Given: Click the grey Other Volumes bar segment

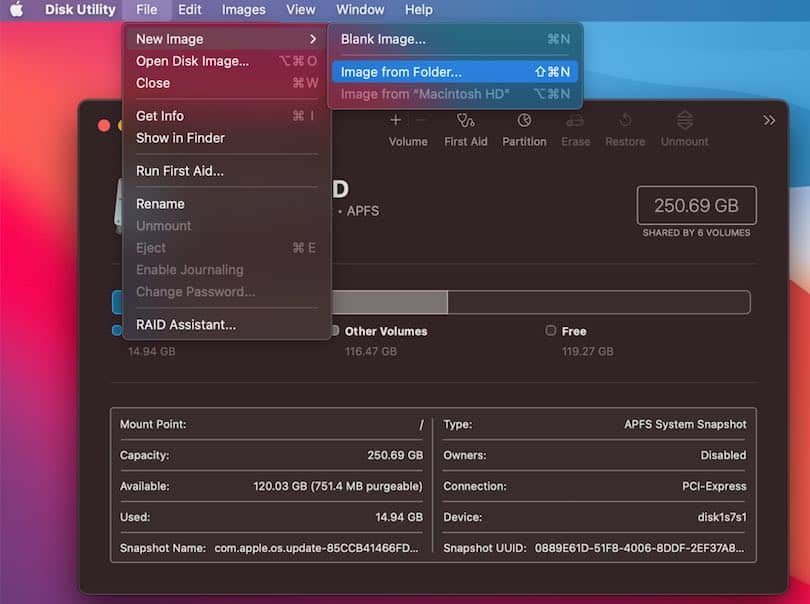Looking at the screenshot, I should (x=390, y=302).
